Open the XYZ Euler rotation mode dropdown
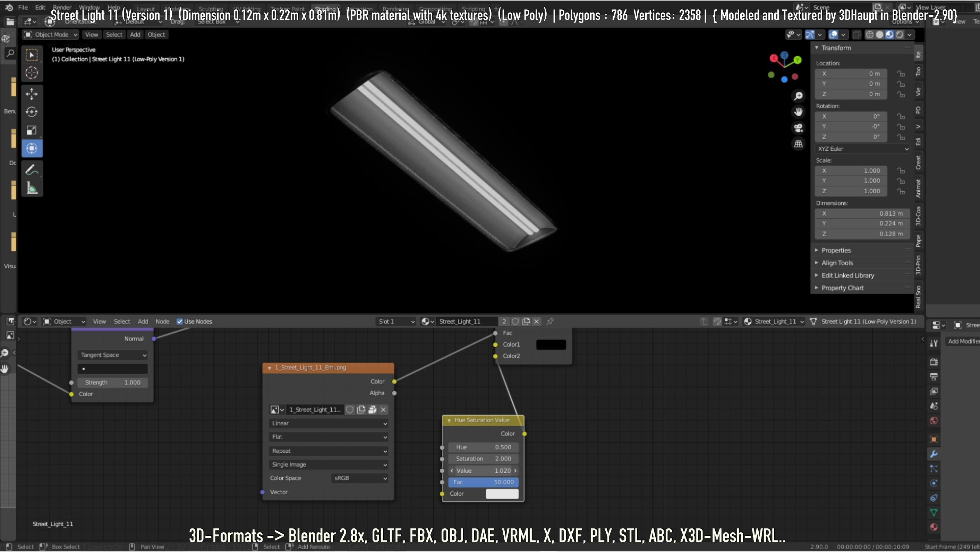The height and width of the screenshot is (552, 980). [862, 149]
